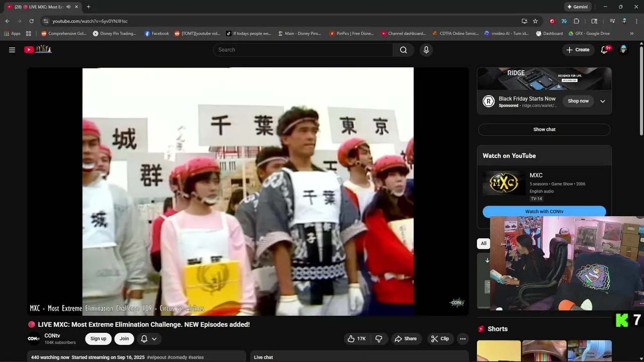Open the MXC show title link
Viewport: 644px width, 362px height.
pyautogui.click(x=536, y=175)
